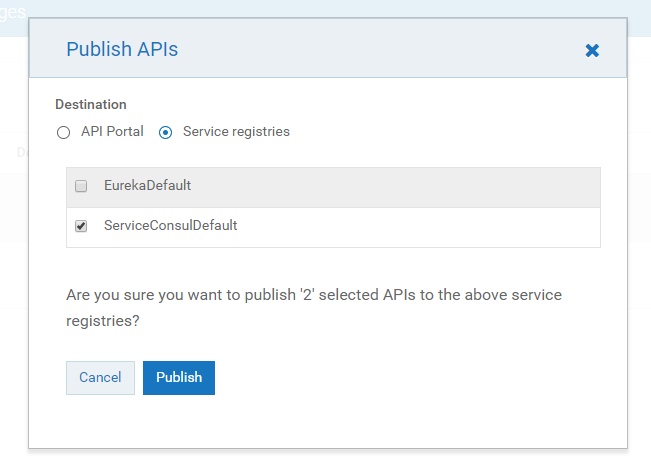The image size is (651, 471).
Task: Select the Service registries radio button
Action: 166,132
